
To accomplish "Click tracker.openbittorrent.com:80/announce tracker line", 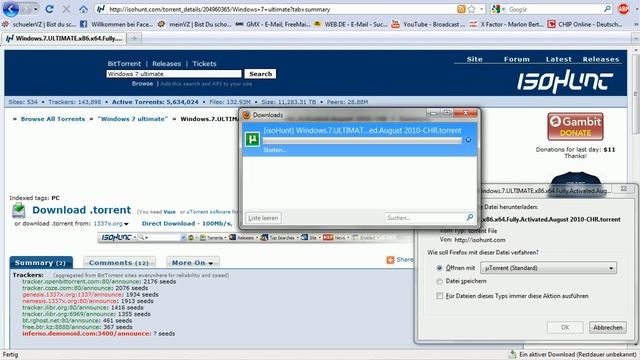I will click(x=99, y=282).
